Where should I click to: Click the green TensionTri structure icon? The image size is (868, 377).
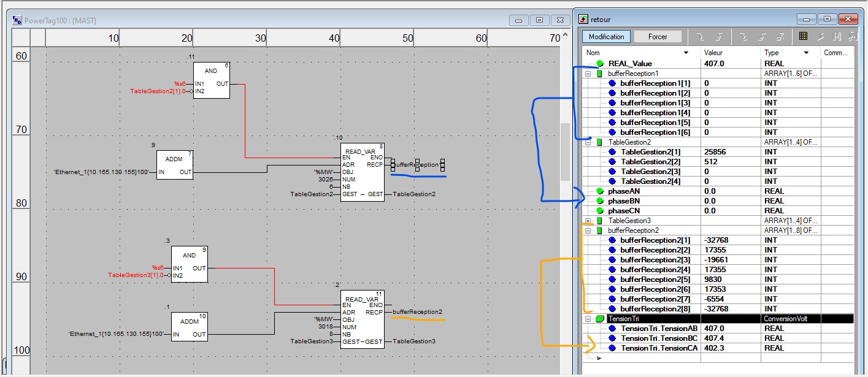(x=599, y=319)
